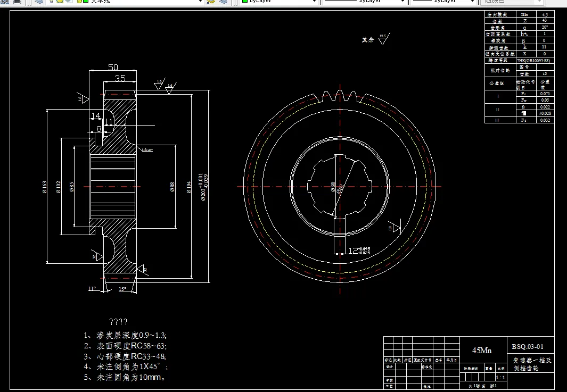Select the 35 width dimension text

(120, 78)
